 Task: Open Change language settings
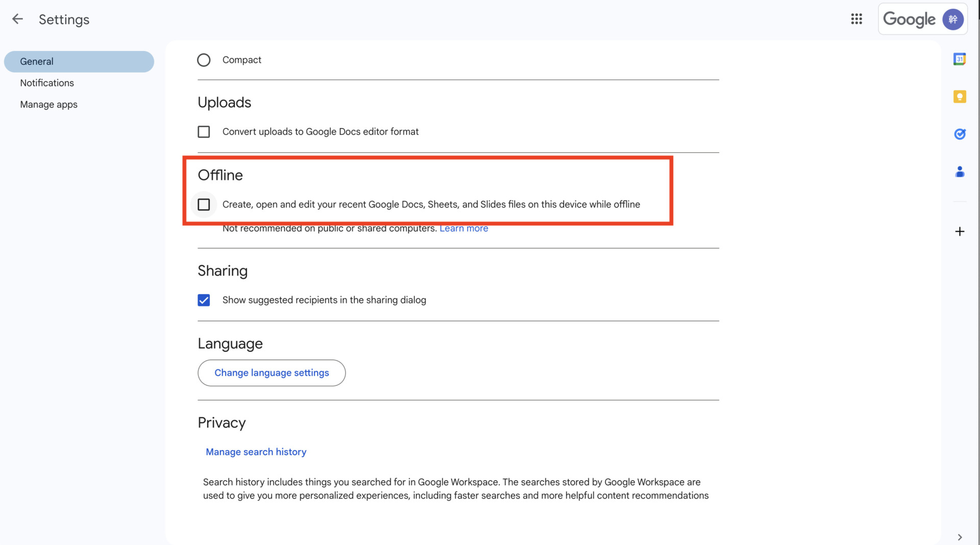point(272,373)
